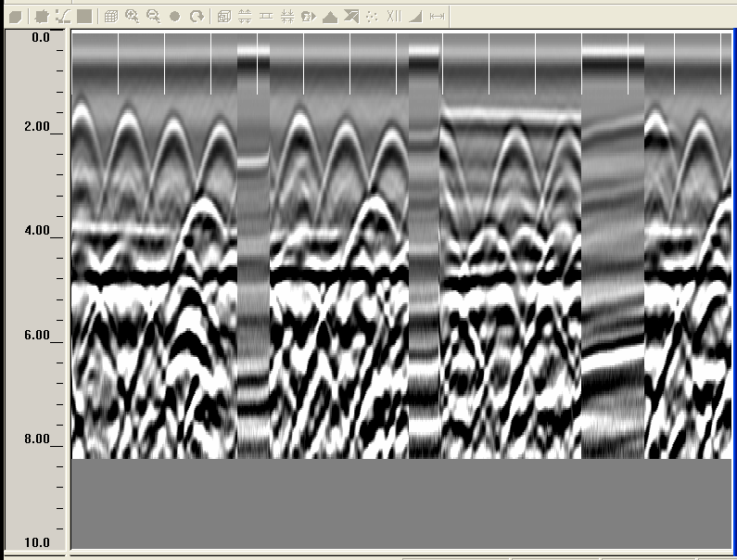
Task: Click the right-angle wedge ramp icon
Action: (415, 17)
